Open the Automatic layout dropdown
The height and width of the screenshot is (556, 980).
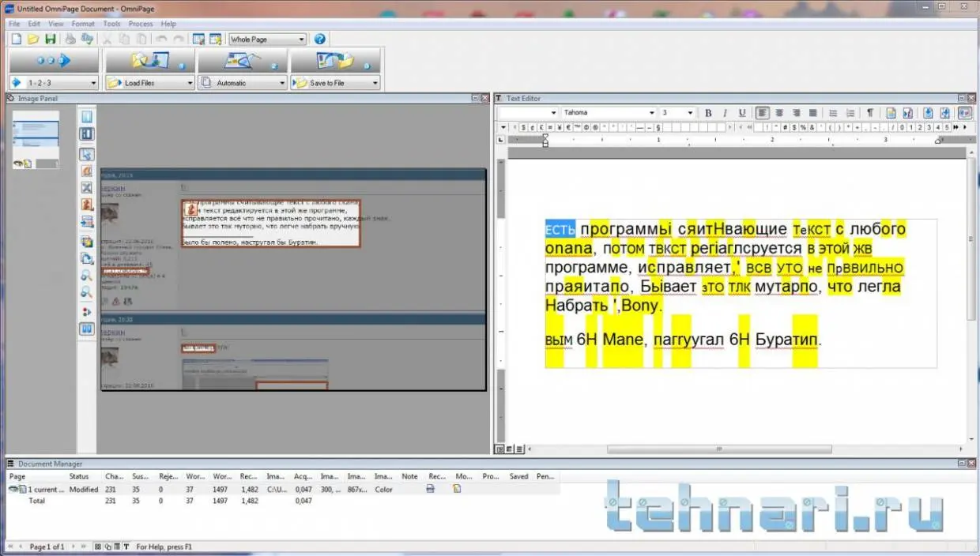281,83
